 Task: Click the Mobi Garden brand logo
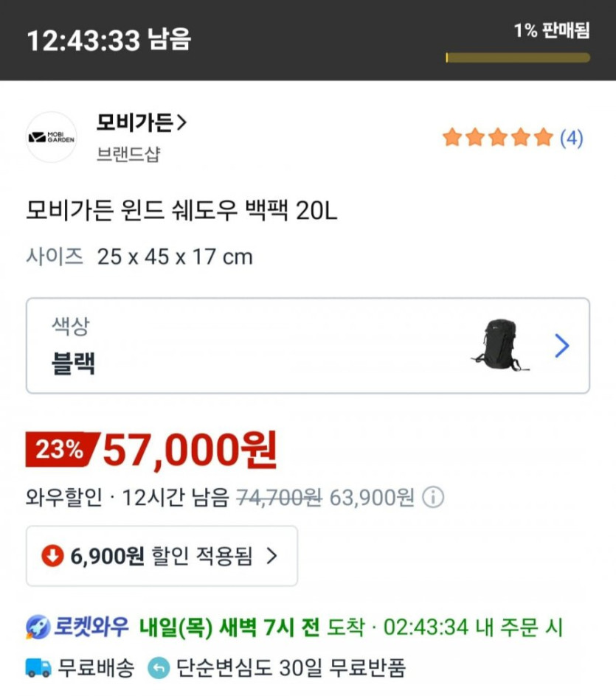[x=51, y=137]
